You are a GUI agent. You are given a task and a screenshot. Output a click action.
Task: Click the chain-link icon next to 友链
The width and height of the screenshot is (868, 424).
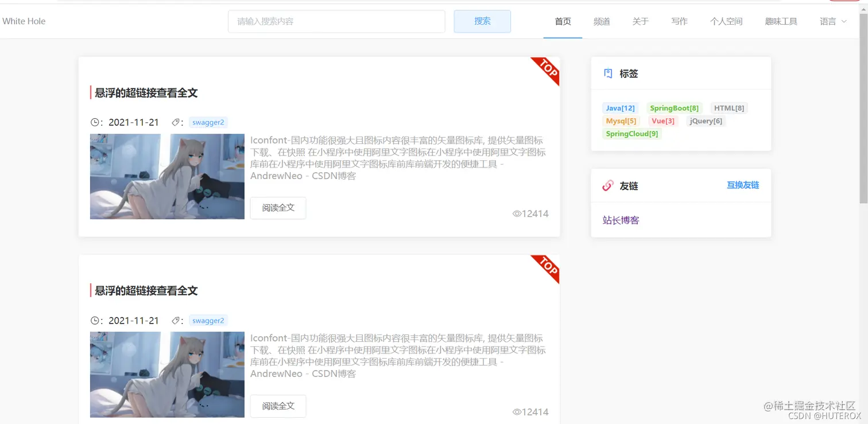pyautogui.click(x=607, y=185)
